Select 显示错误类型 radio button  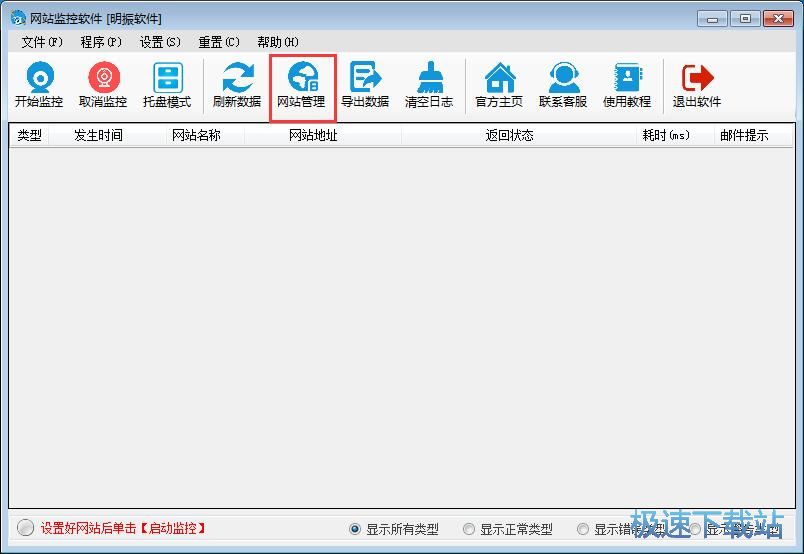pos(582,529)
